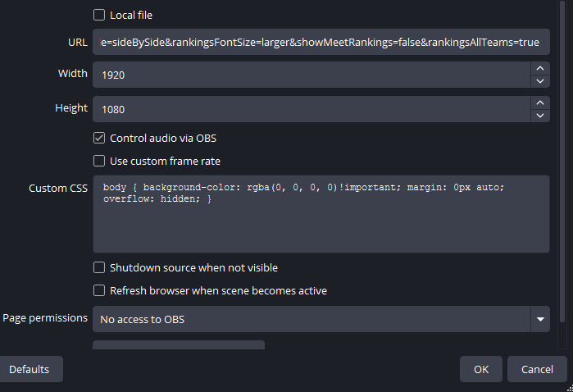The width and height of the screenshot is (573, 392).
Task: Click the Height value field
Action: pos(312,109)
